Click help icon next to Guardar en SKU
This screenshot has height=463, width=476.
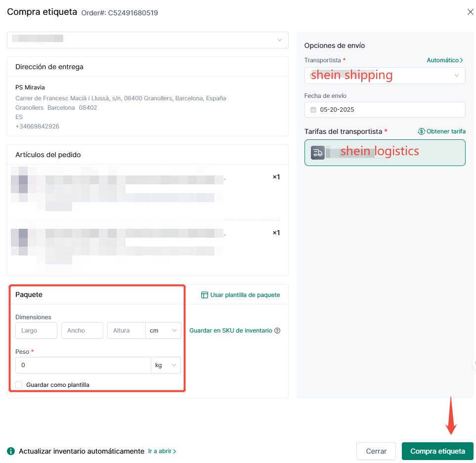click(277, 331)
